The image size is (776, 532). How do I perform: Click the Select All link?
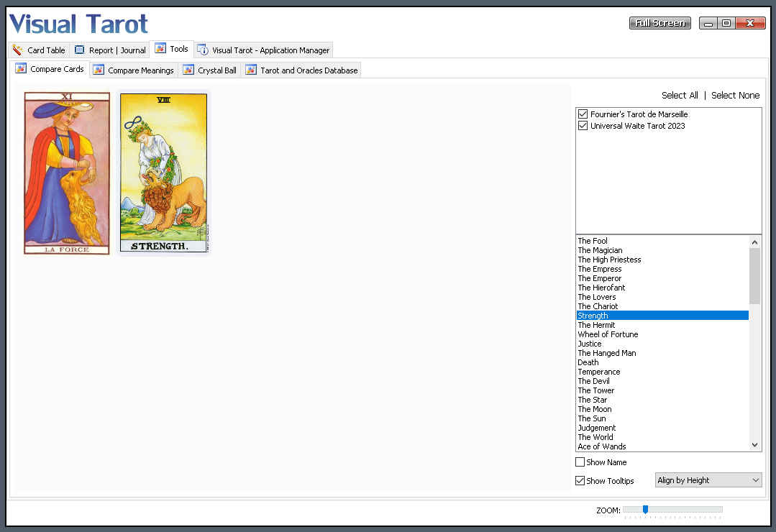680,95
